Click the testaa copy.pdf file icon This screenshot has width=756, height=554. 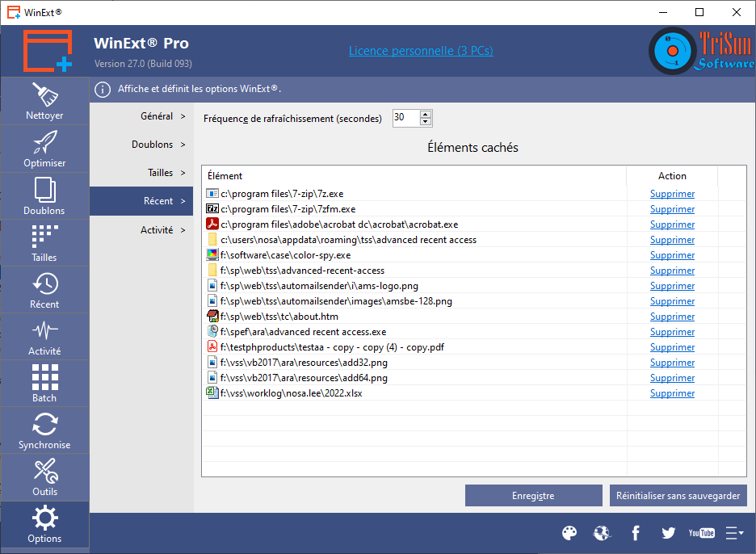[212, 346]
